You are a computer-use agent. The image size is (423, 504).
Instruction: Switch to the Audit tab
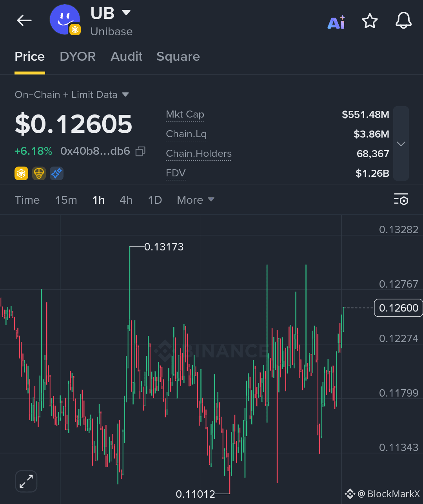coord(127,56)
